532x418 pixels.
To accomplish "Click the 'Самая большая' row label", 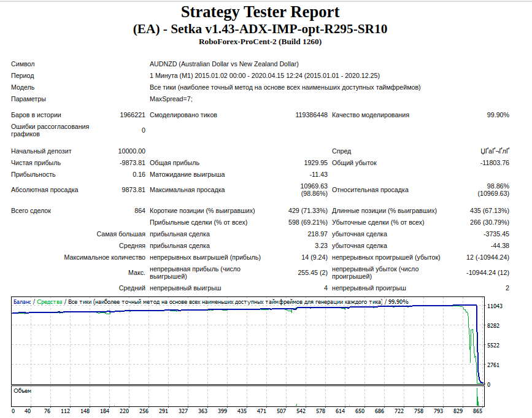I will 121,234.
